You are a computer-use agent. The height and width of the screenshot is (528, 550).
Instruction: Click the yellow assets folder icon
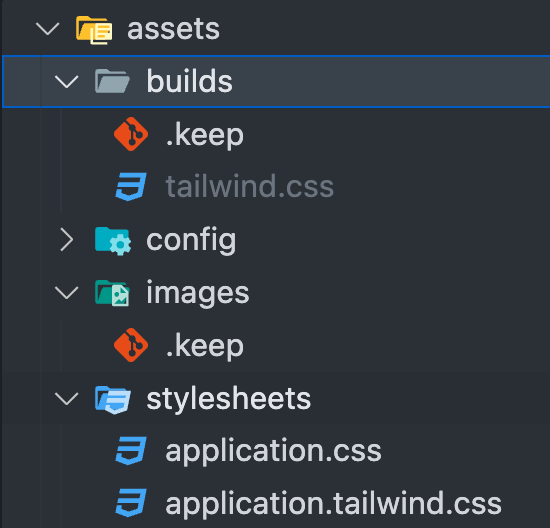tap(94, 30)
